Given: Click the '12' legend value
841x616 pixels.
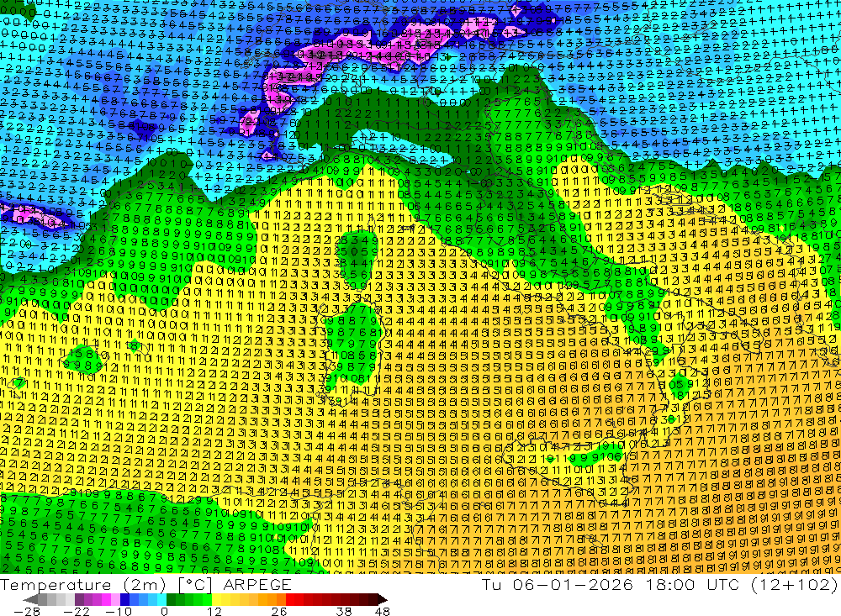Looking at the screenshot, I should [214, 611].
